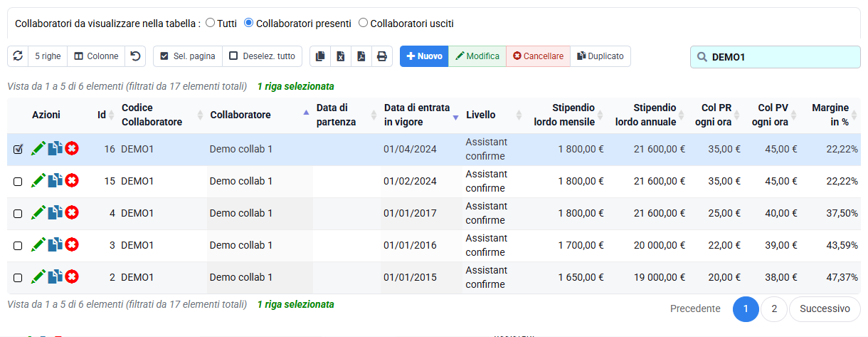Duplicate row Id 3 via copy icon

point(55,244)
